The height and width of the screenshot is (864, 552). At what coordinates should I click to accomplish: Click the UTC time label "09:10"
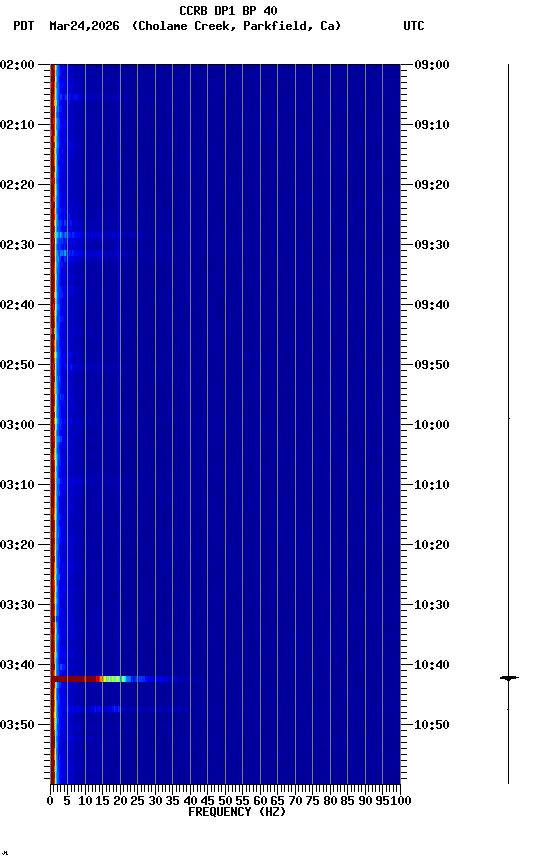coord(432,125)
